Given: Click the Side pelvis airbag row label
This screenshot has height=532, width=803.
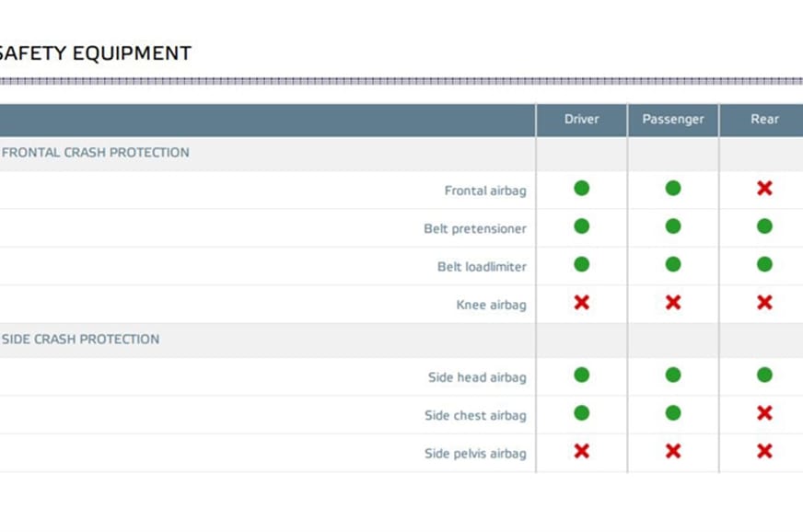Looking at the screenshot, I should pos(475,454).
